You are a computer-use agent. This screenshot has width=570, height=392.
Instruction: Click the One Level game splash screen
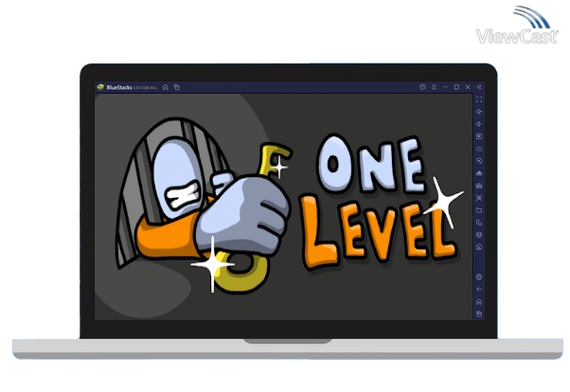(283, 206)
